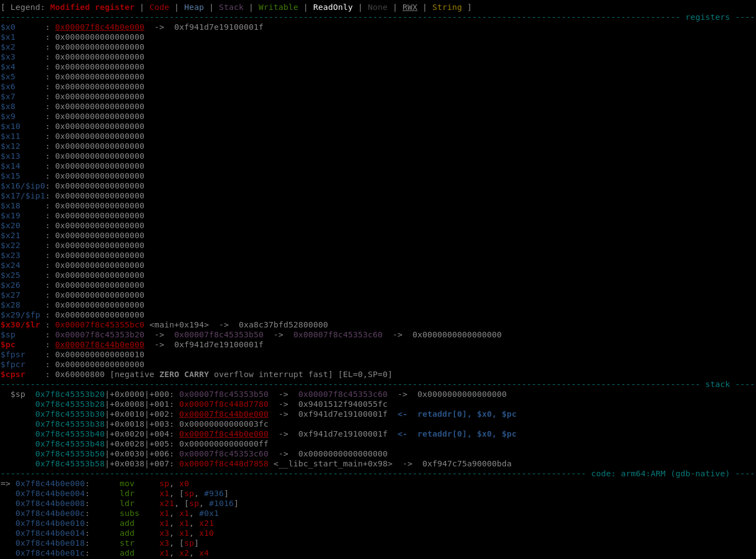
Task: Click the ZERO flag in $cpsr
Action: (169, 374)
